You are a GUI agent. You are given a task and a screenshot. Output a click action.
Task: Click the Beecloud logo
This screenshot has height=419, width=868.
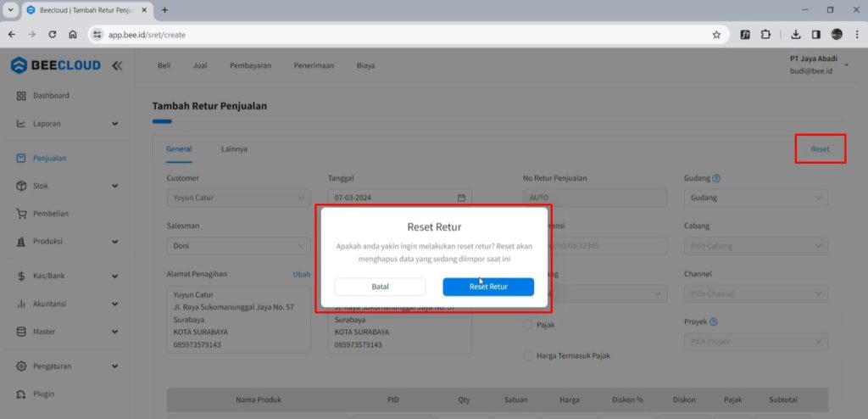pos(56,65)
